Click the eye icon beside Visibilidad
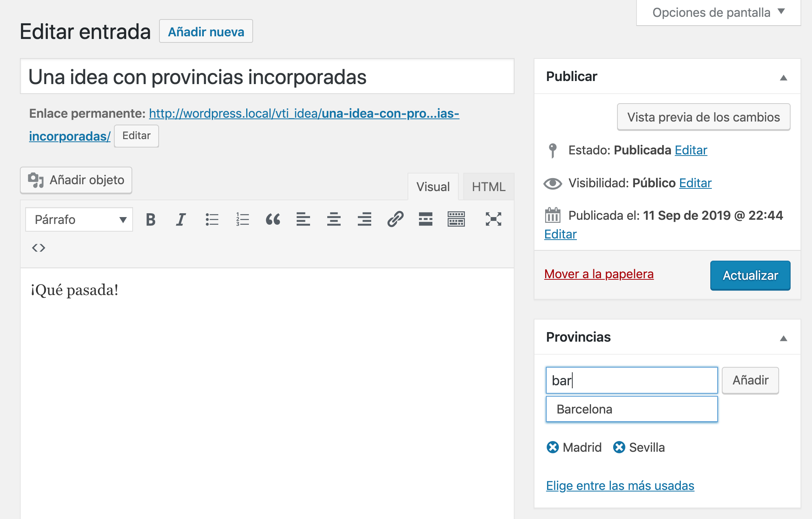 coord(552,184)
